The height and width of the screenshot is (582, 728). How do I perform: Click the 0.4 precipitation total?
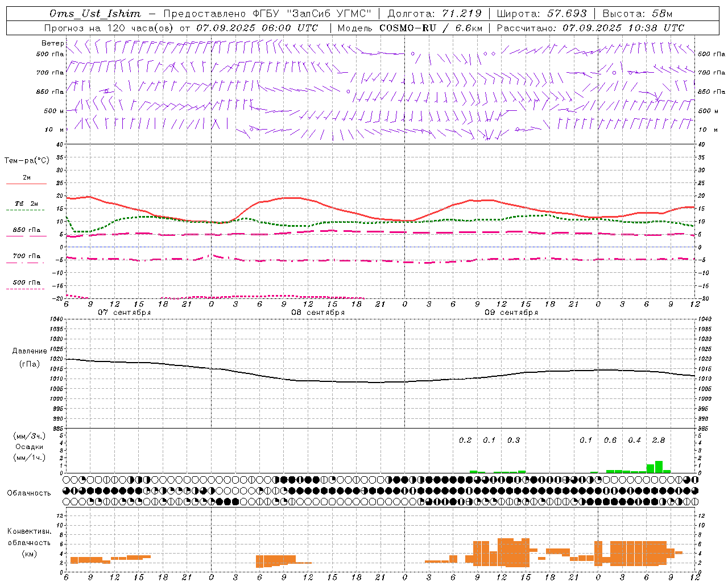[x=635, y=440]
